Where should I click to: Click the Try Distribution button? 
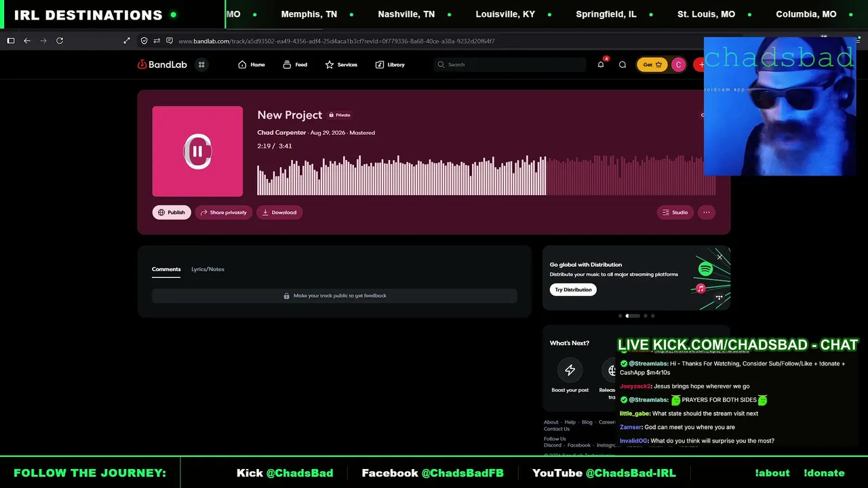(x=573, y=289)
